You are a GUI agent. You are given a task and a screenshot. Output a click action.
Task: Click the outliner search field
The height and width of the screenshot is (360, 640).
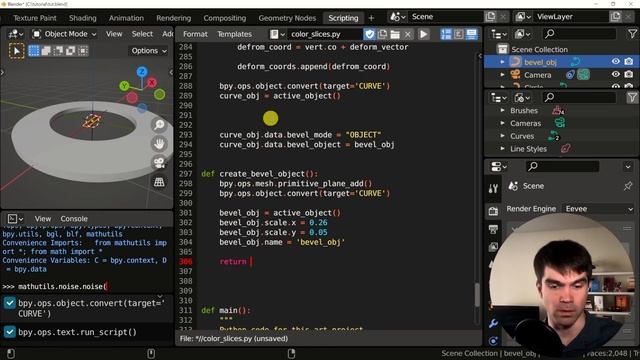(x=579, y=34)
